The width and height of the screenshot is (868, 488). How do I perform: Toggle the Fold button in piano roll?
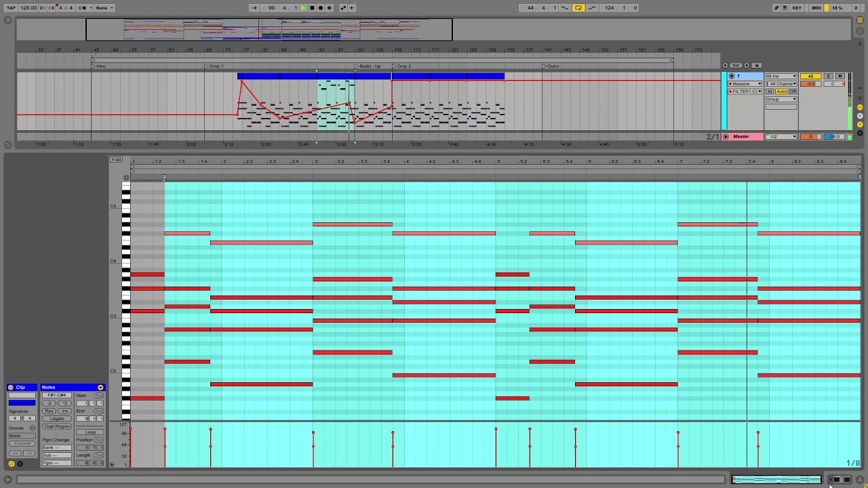pyautogui.click(x=117, y=160)
